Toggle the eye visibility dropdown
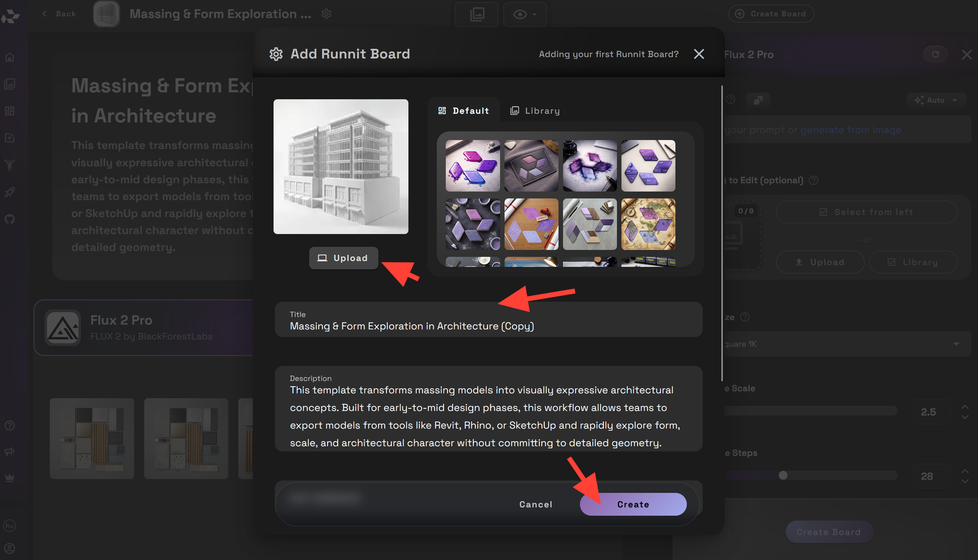Image resolution: width=978 pixels, height=560 pixels. (x=525, y=14)
